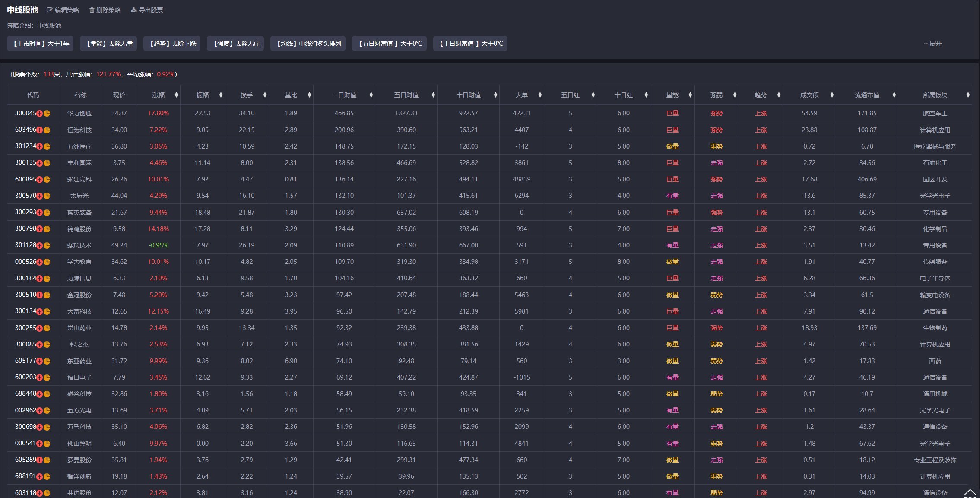Select 【趋势】去除下跌 filter tag

point(172,44)
